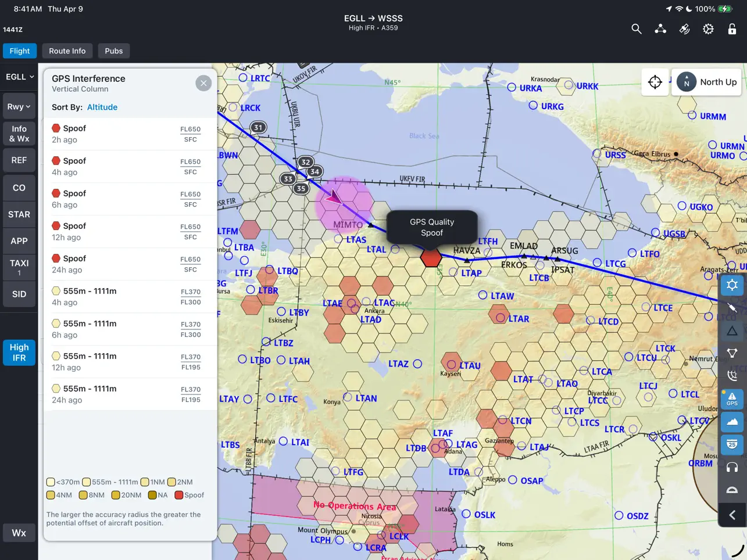Image resolution: width=747 pixels, height=560 pixels.
Task: Click the red Spoof legend swatch
Action: point(179,495)
